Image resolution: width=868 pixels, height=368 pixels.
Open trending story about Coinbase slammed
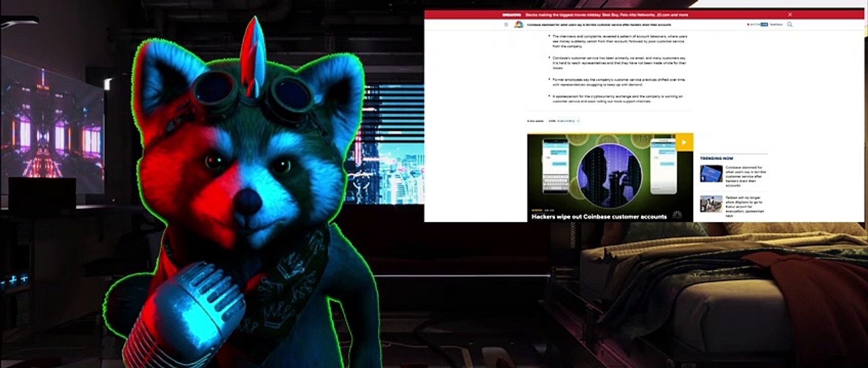pyautogui.click(x=746, y=176)
